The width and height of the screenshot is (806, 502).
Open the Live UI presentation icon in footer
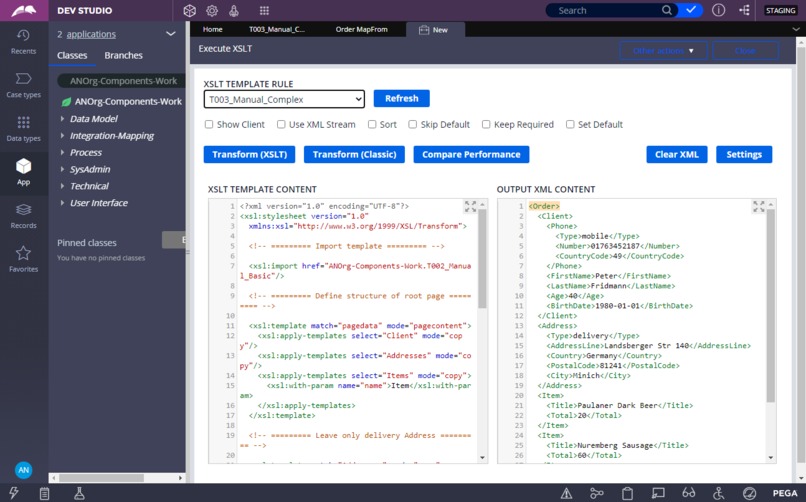click(x=658, y=494)
